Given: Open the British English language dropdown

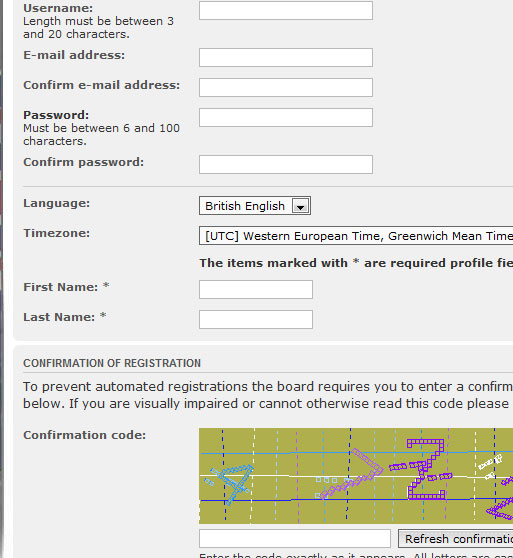Looking at the screenshot, I should 255,206.
